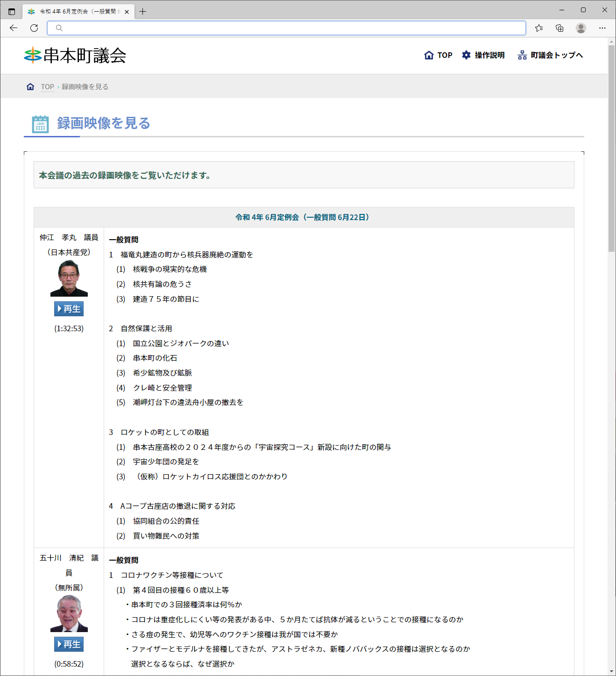Play 五十川 清紀 議員 recording with 再生

click(69, 644)
